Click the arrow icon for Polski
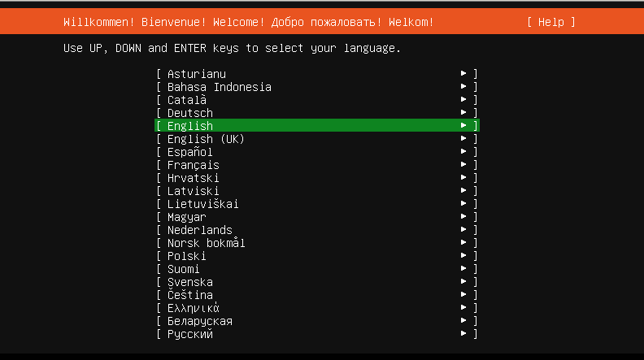 (463, 256)
